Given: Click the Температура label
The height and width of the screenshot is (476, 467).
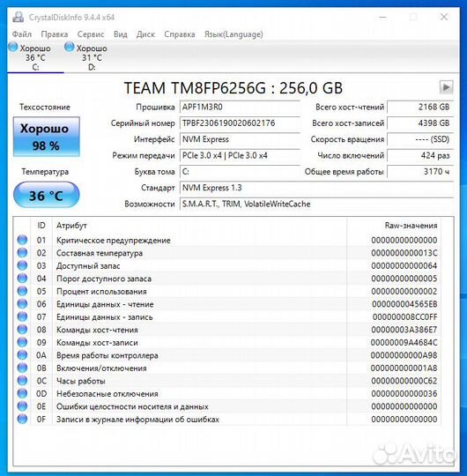Looking at the screenshot, I should coord(45,172).
